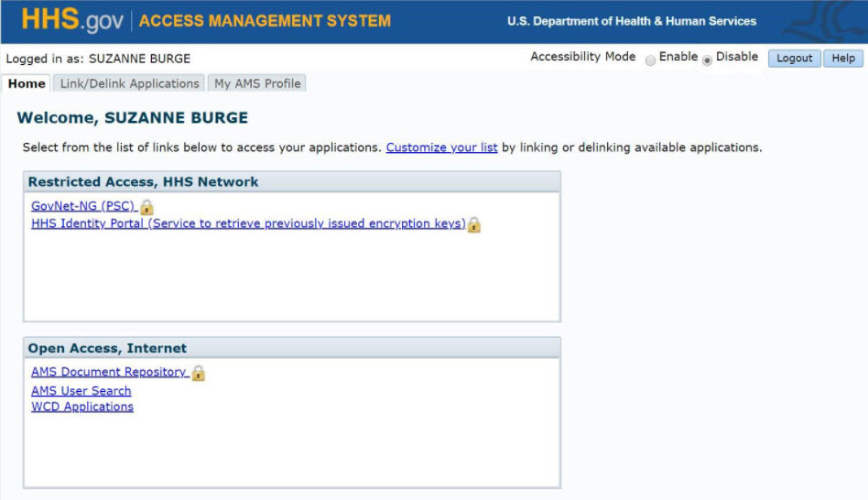Click the Restricted Access, HHS Network header
The width and height of the screenshot is (868, 500).
tap(292, 181)
